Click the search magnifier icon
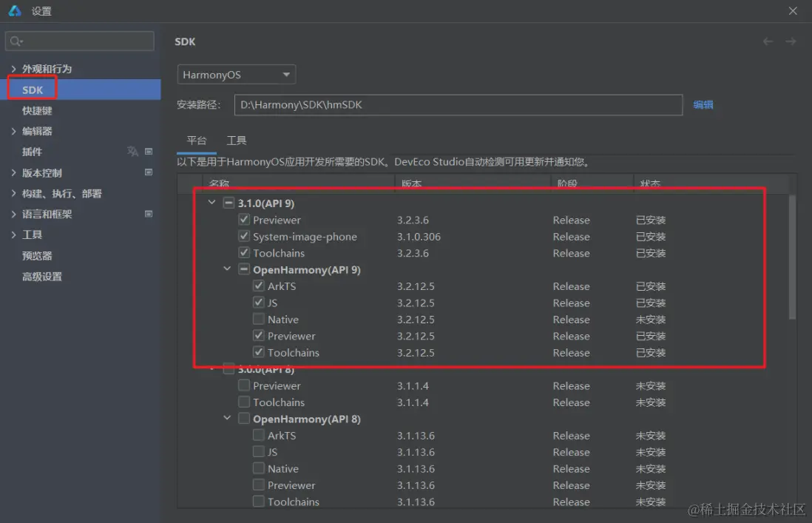Viewport: 812px width, 523px height. tap(16, 41)
